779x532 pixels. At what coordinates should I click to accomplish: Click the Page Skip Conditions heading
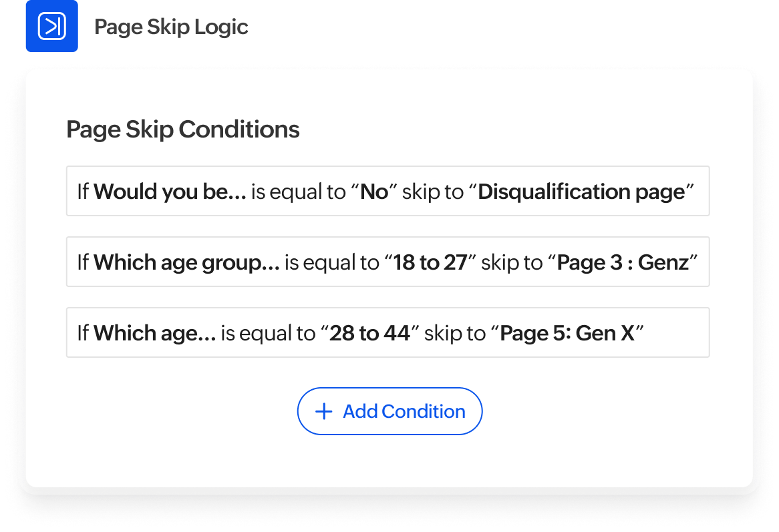pyautogui.click(x=182, y=129)
